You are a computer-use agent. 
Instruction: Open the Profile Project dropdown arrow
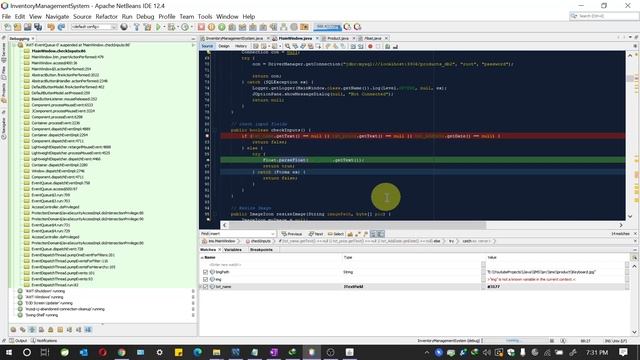coord(191,27)
